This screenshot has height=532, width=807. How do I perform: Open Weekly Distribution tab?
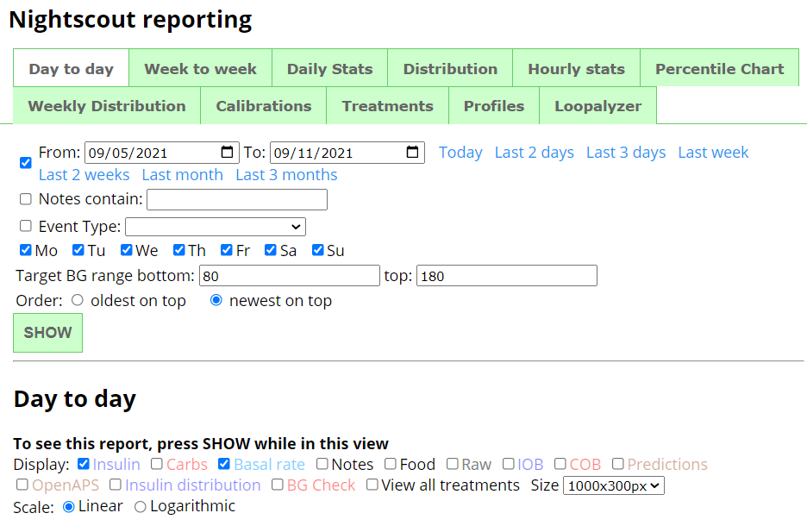pos(107,105)
